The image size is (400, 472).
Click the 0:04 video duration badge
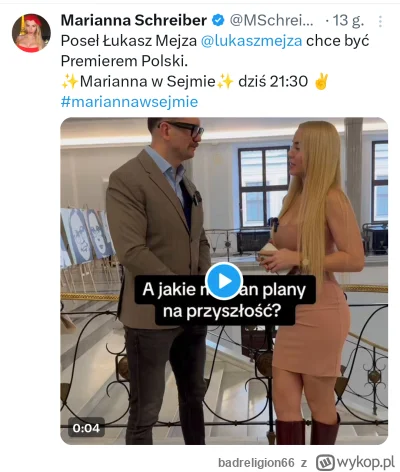pos(86,428)
